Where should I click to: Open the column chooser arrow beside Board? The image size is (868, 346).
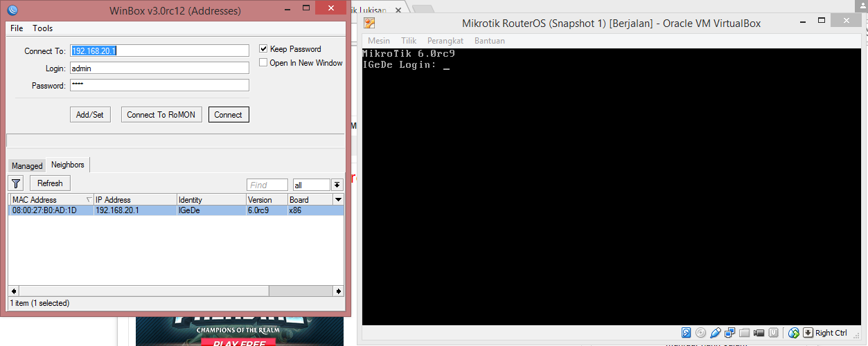(338, 199)
